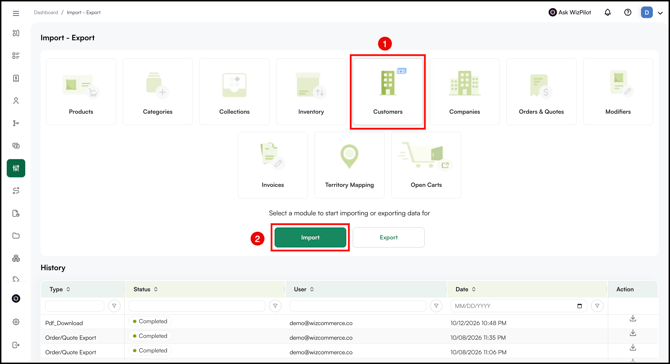Select the Collections module card
The height and width of the screenshot is (364, 670).
point(234,91)
